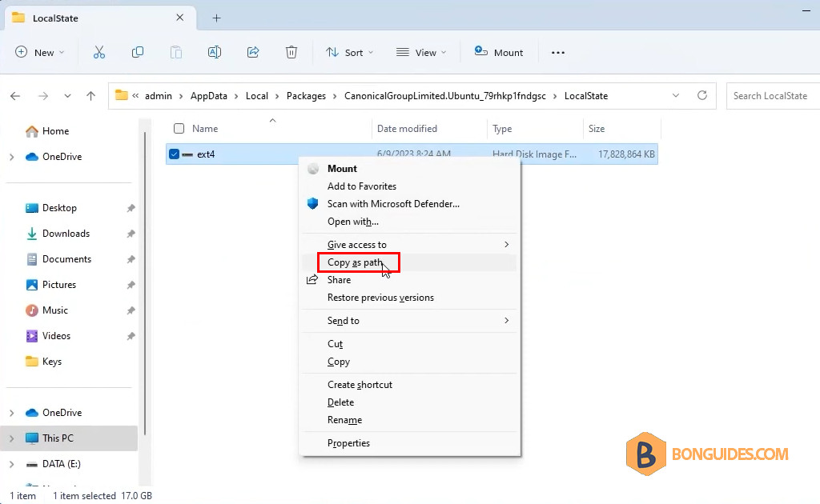Click the Local breadcrumb segment
The width and height of the screenshot is (820, 504).
[257, 96]
